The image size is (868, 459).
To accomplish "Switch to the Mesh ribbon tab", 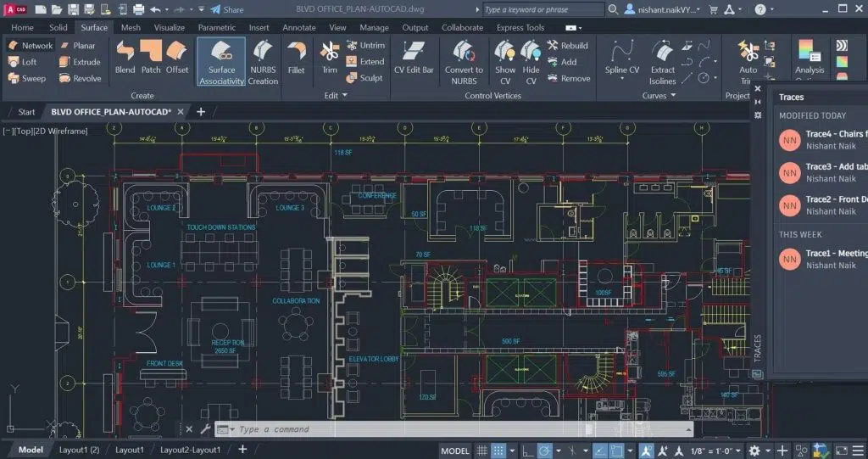I will [x=131, y=27].
